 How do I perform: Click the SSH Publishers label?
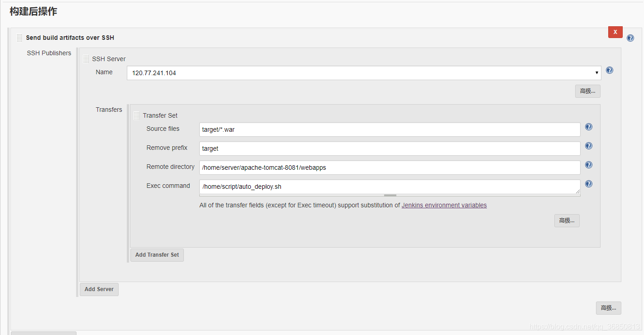click(49, 53)
